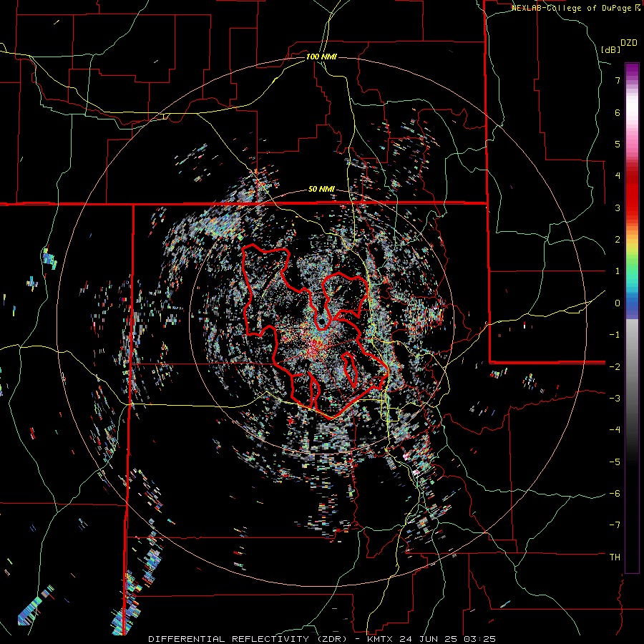This screenshot has width=644, height=644.
Task: Click the "[dB]" unit label
Action: point(611,49)
